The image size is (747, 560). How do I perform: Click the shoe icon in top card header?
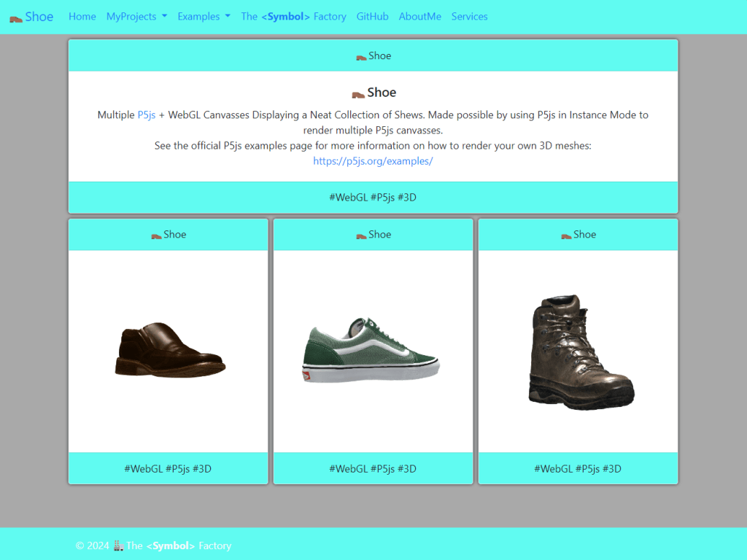pyautogui.click(x=361, y=58)
